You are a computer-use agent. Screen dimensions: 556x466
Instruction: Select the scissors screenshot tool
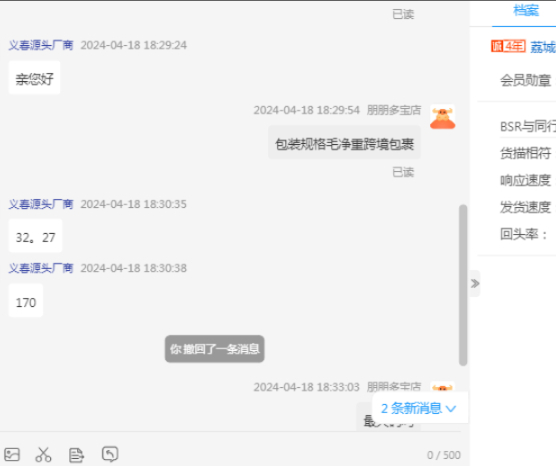pos(43,454)
